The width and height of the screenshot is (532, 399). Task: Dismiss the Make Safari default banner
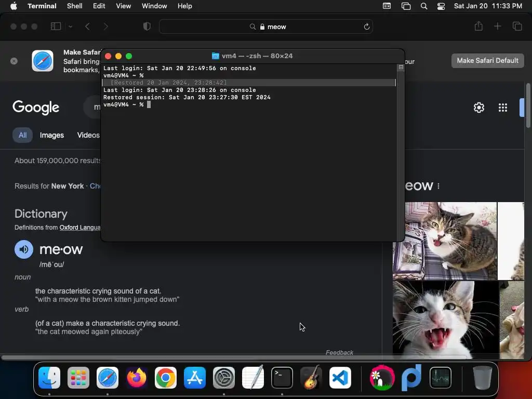[x=14, y=61]
